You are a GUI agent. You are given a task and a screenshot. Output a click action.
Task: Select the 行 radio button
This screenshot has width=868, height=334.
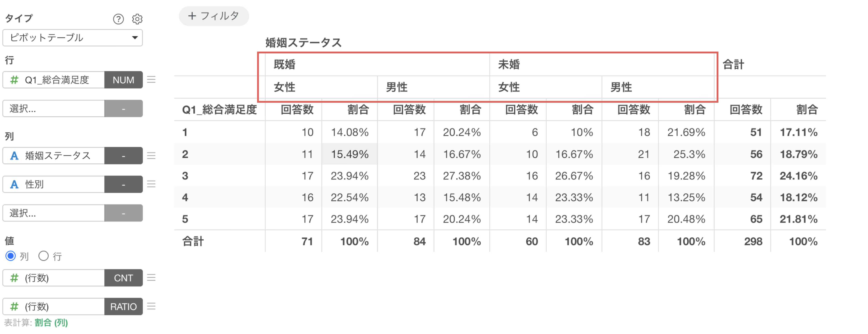point(43,256)
